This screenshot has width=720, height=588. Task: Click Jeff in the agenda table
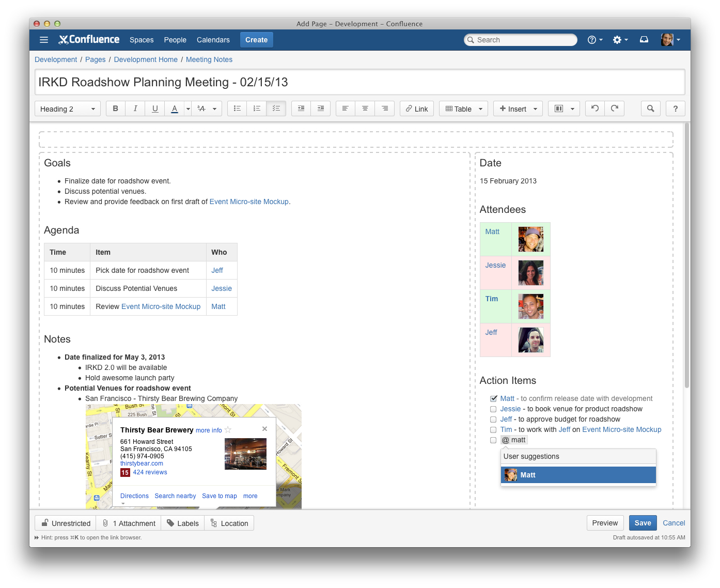pos(217,270)
